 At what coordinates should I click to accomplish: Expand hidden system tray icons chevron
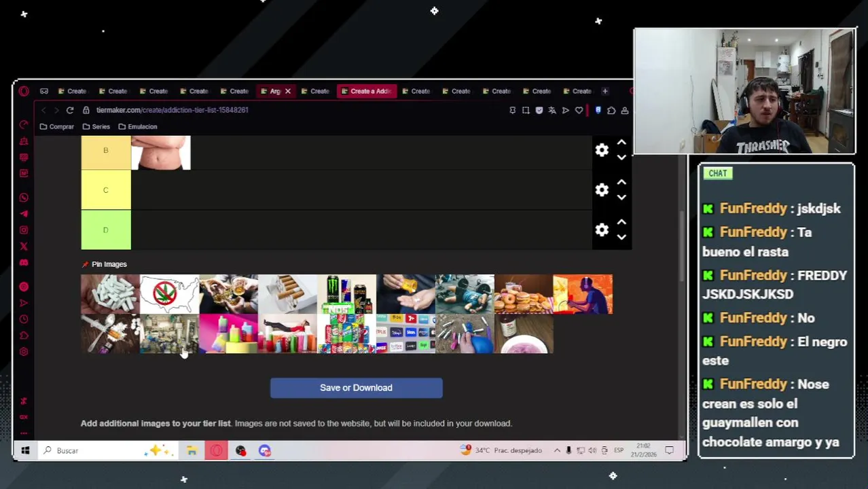[x=557, y=450]
